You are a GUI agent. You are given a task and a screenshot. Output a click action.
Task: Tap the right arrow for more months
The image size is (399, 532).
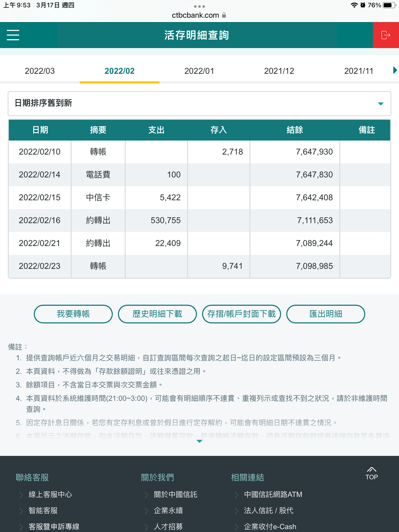(x=395, y=70)
